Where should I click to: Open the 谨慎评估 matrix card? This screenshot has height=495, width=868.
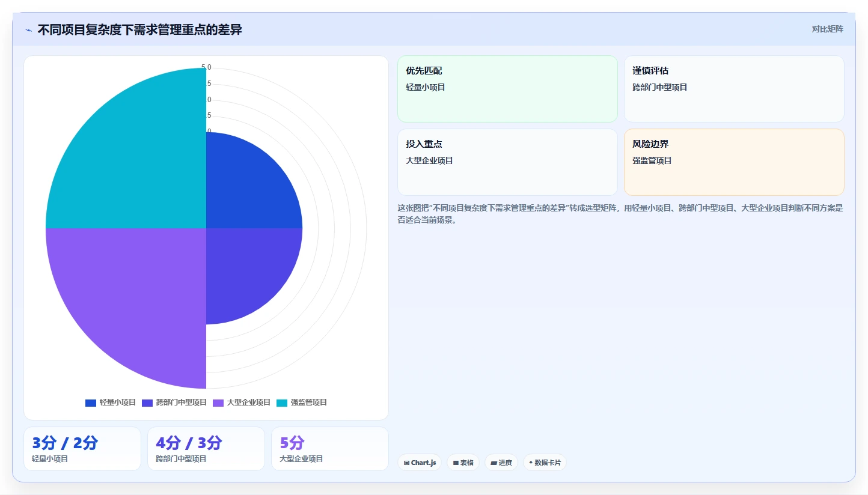tap(734, 89)
